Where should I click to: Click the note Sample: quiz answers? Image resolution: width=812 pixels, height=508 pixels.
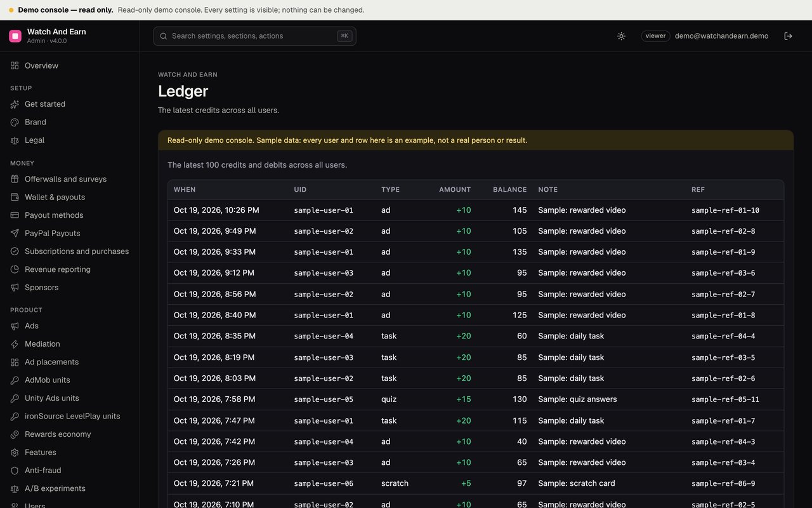[x=577, y=399]
